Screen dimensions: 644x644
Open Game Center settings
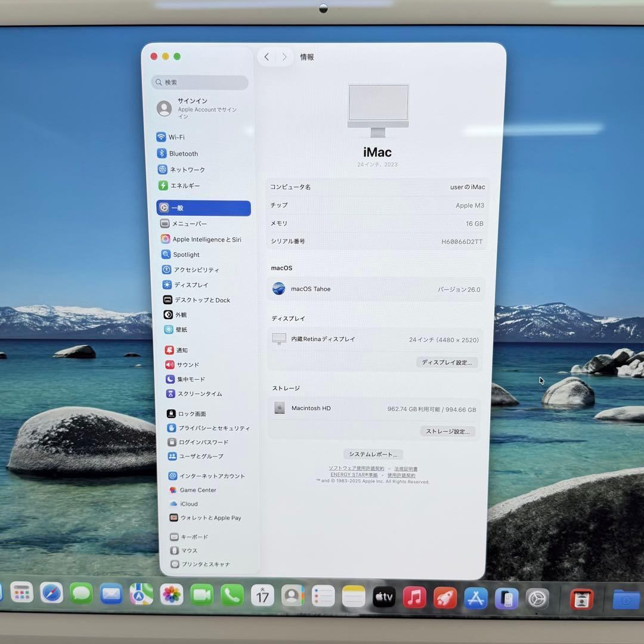(193, 490)
